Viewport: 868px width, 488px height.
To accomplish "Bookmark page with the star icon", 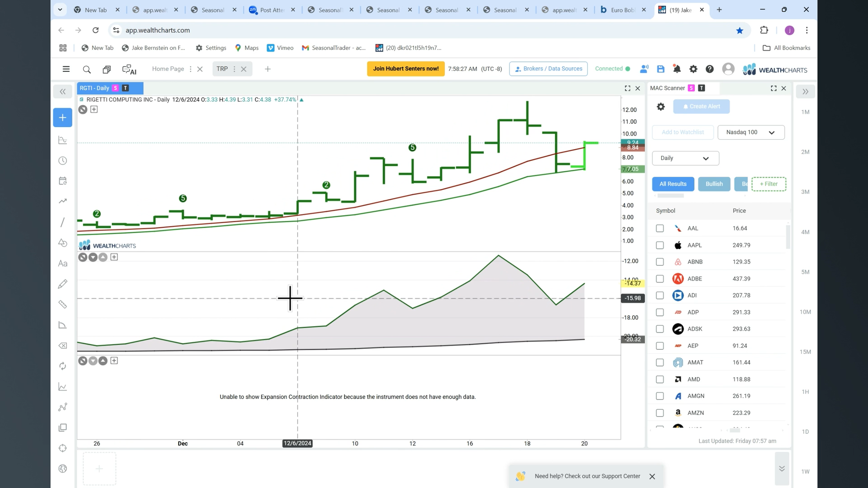I will (740, 30).
